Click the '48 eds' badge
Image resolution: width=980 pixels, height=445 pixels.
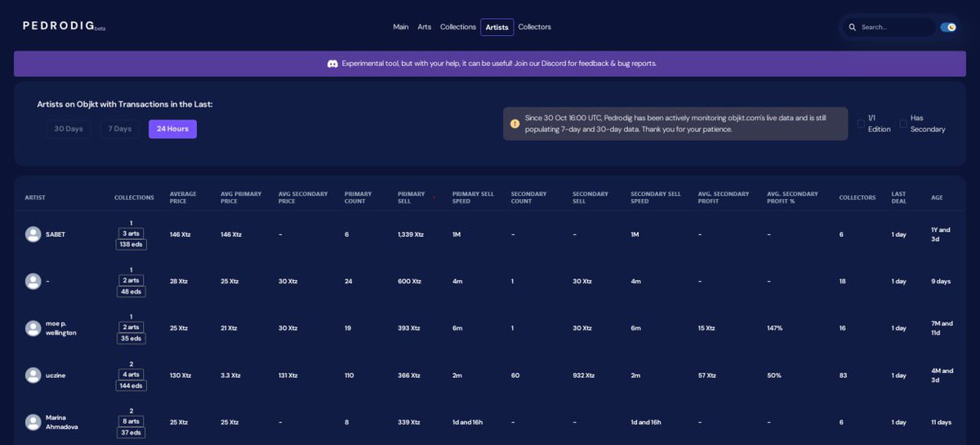(x=131, y=291)
